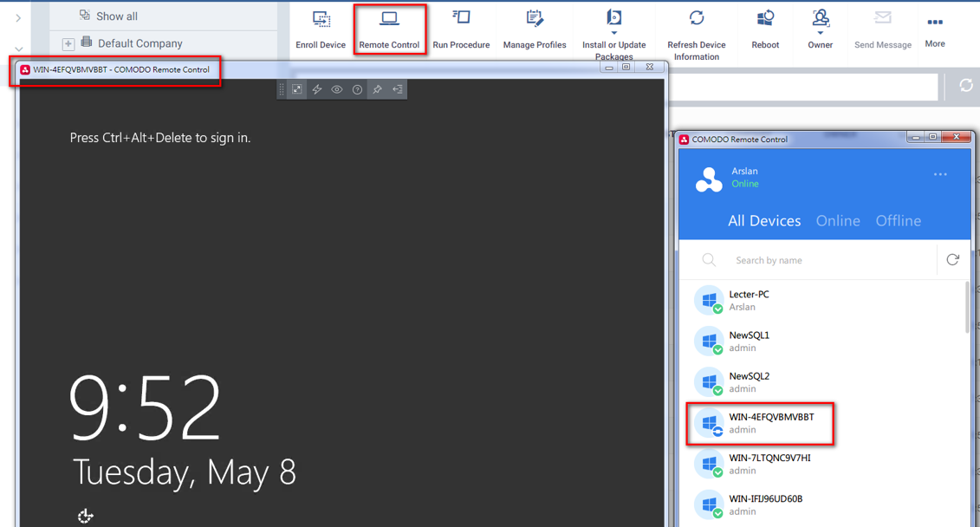
Task: Close the COMODO Remote Control device list window
Action: (957, 137)
